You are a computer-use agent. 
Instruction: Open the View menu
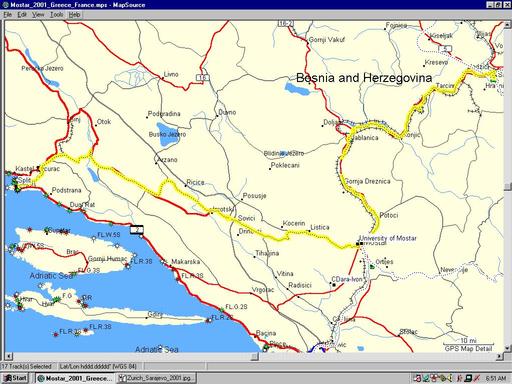[x=38, y=15]
